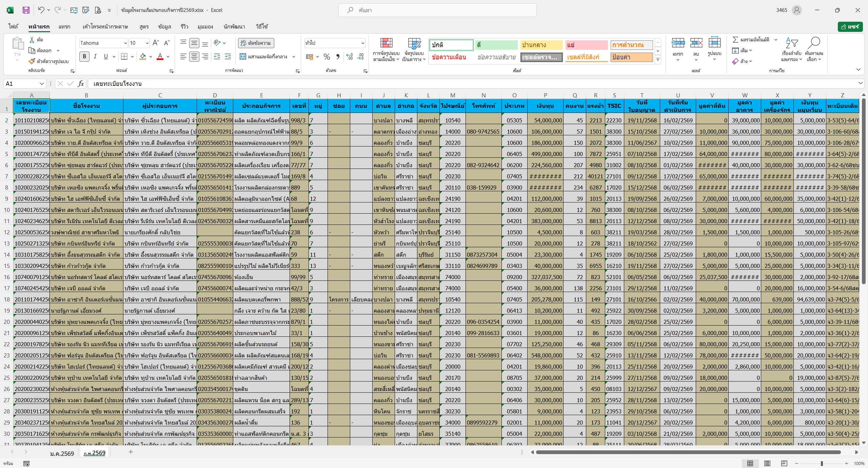
Task: Open the number format dropdown
Action: [362, 43]
